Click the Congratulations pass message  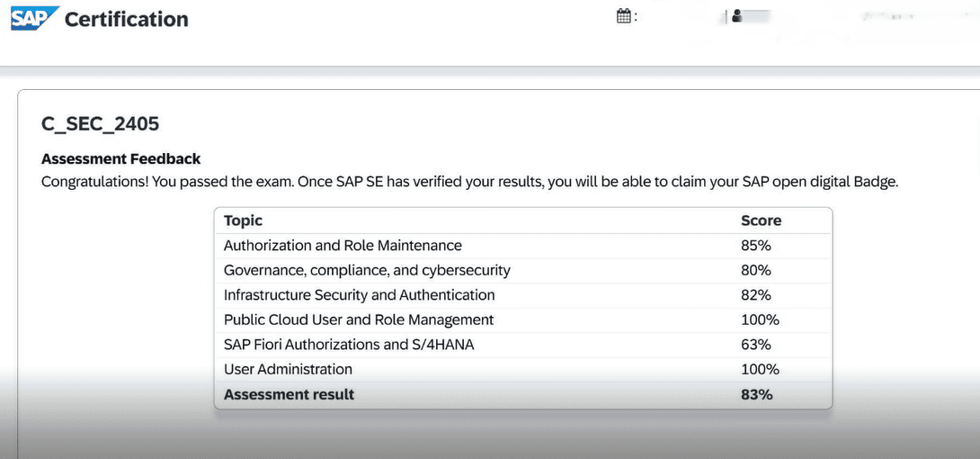469,182
